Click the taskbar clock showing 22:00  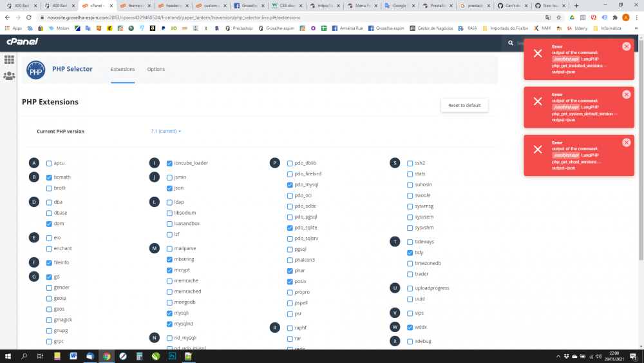(614, 356)
